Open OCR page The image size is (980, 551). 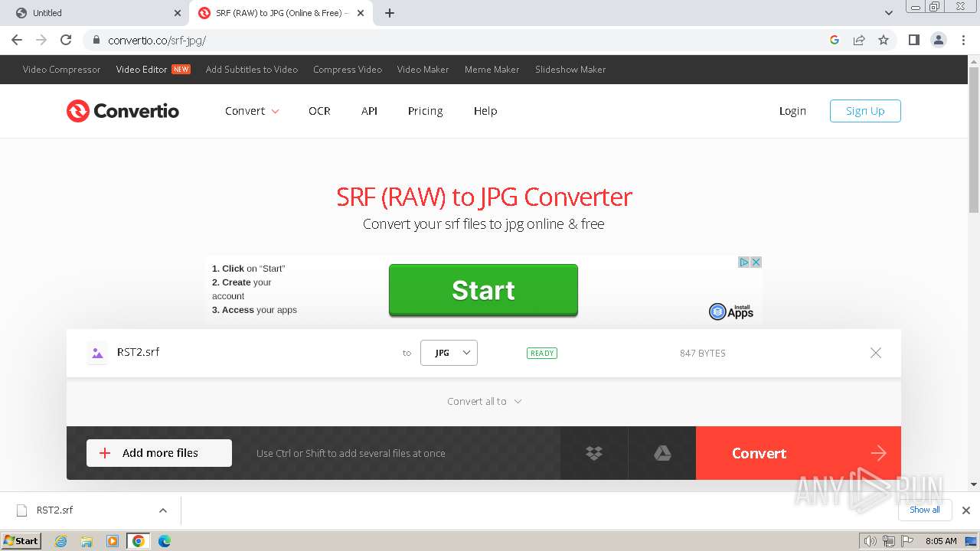pos(319,111)
